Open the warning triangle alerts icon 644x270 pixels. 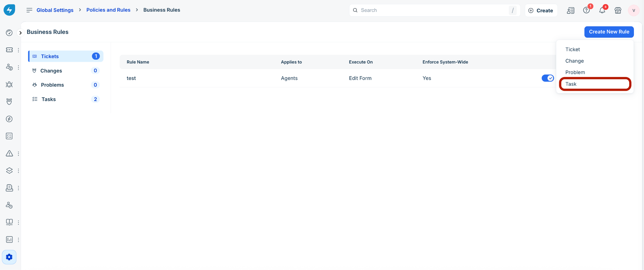click(x=9, y=153)
